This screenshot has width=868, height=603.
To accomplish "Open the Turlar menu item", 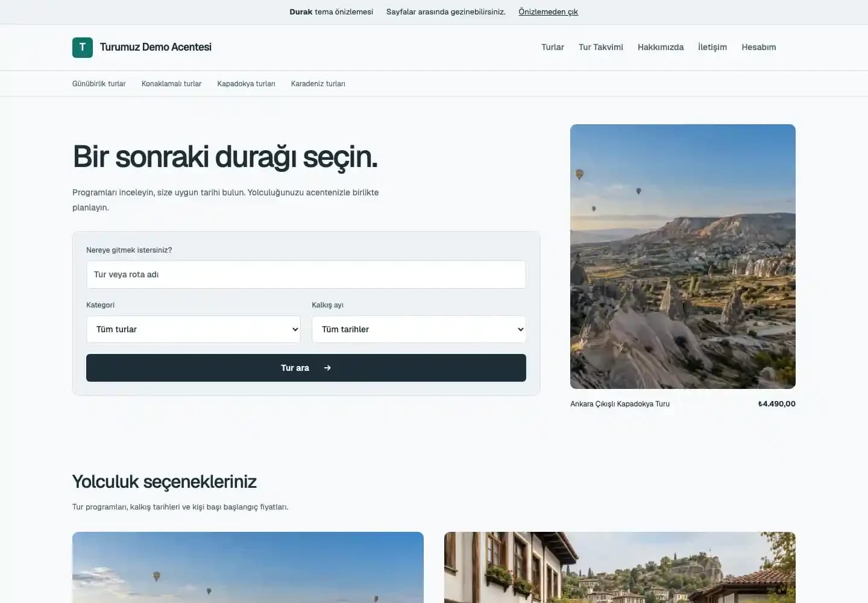I will coord(553,47).
